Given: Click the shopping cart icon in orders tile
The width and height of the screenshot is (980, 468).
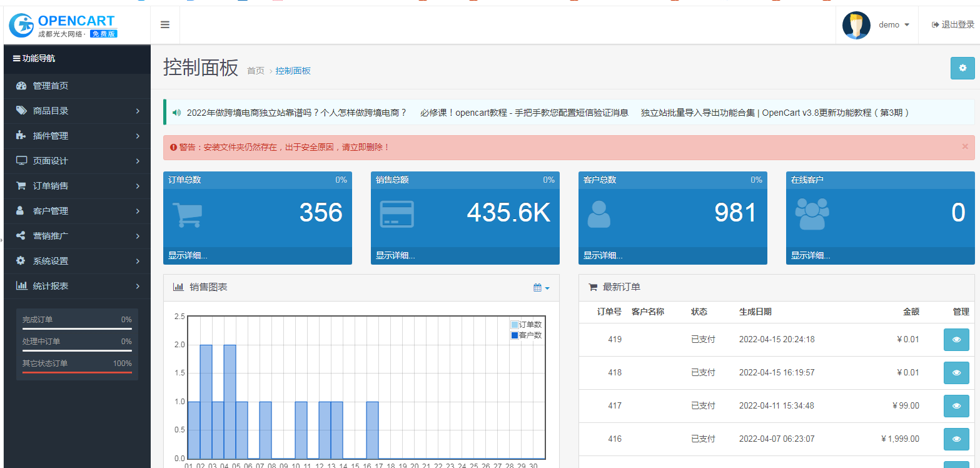Looking at the screenshot, I should point(186,214).
